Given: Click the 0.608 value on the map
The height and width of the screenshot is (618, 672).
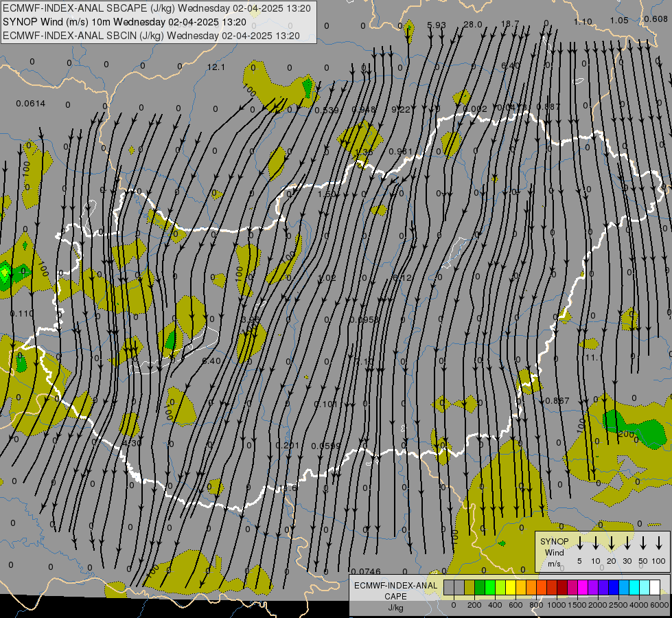Looking at the screenshot, I should 656,19.
